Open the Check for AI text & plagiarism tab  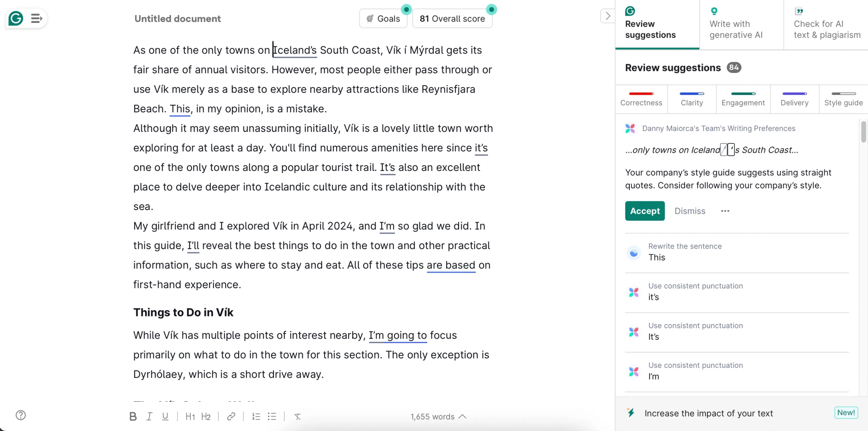(826, 24)
